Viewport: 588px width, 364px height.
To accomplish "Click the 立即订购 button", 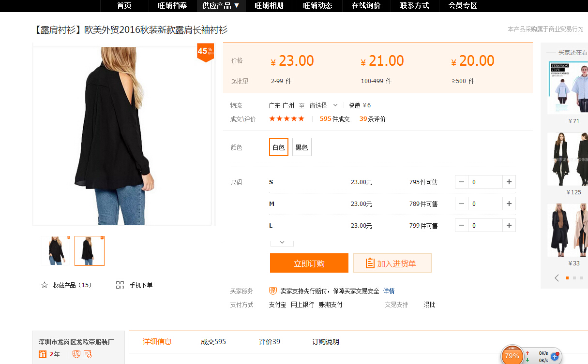I will coord(309,263).
